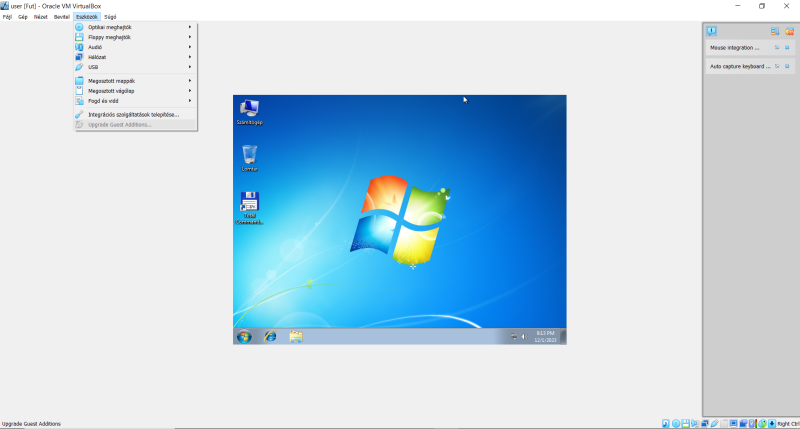Screen dimensions: 800x429
Task: Choose the USB menu entry
Action: 135,67
